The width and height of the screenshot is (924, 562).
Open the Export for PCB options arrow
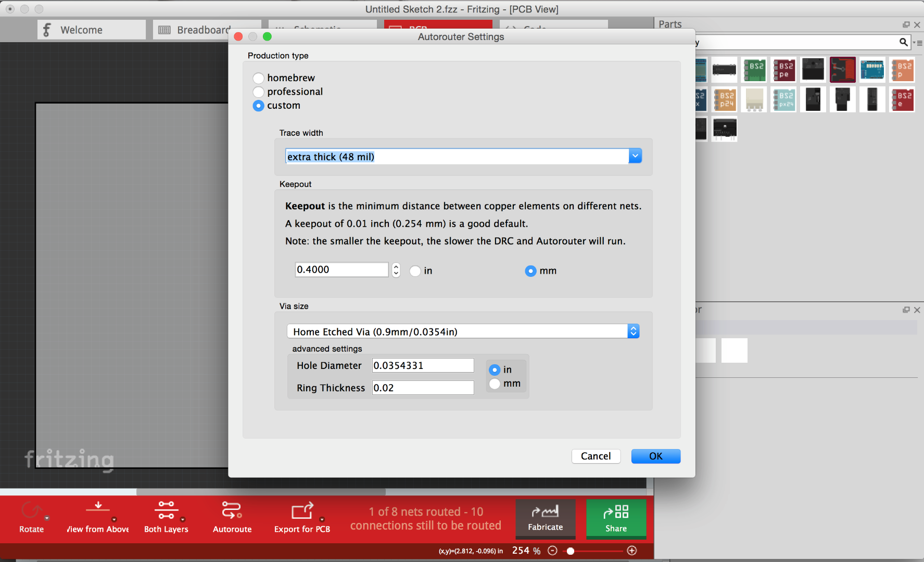coord(322,519)
